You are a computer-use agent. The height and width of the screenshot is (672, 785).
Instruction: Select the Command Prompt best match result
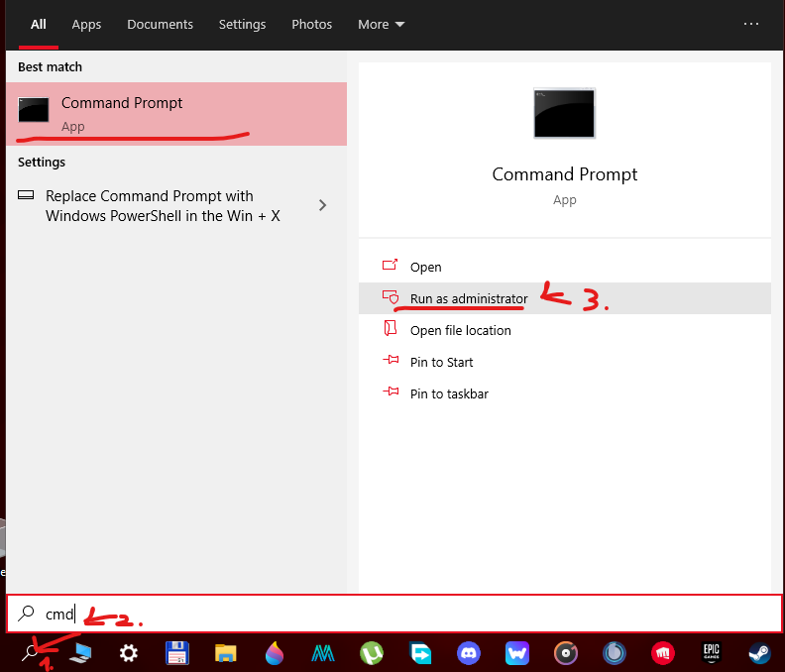[176, 114]
